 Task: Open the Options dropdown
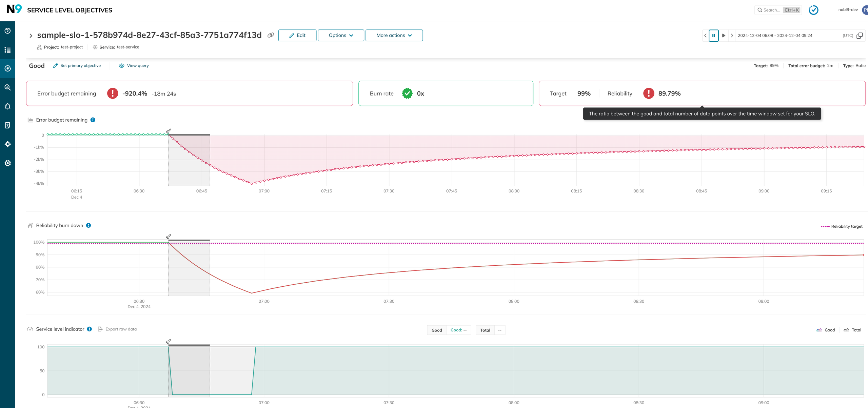coord(341,35)
